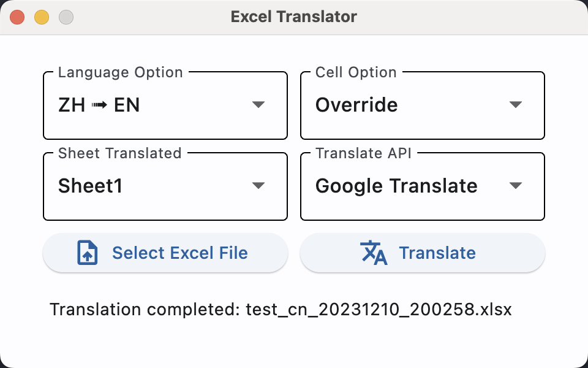Image resolution: width=588 pixels, height=368 pixels.
Task: Open the Cell Option dropdown arrow
Action: coord(516,105)
